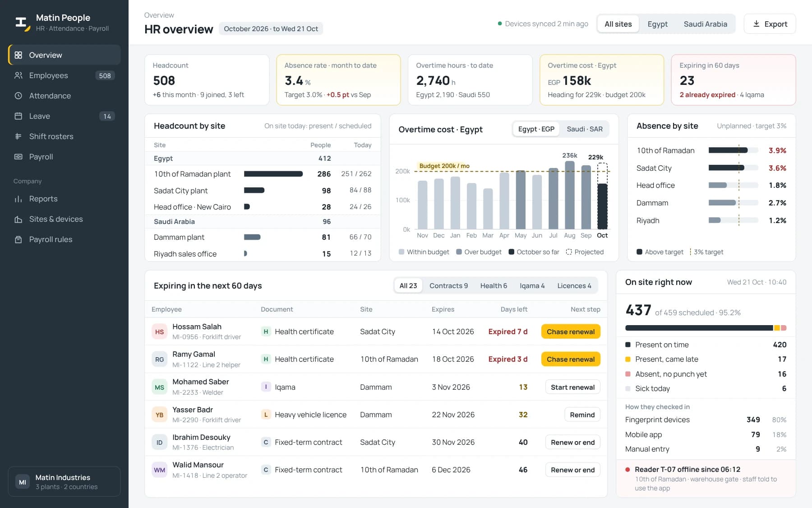Click Renew or end for Ibrahim Desouky

(572, 443)
